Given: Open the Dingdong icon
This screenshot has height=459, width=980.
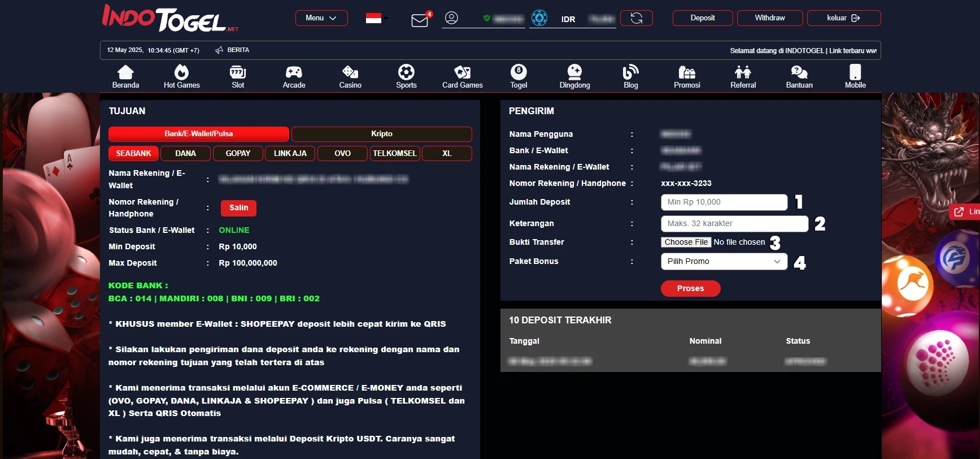Looking at the screenshot, I should [x=574, y=72].
